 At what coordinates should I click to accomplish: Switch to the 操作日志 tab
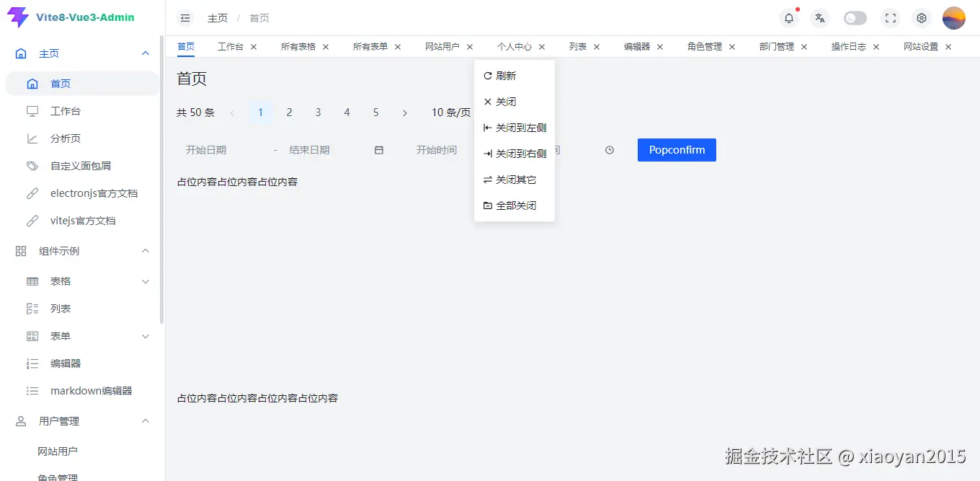(x=849, y=46)
